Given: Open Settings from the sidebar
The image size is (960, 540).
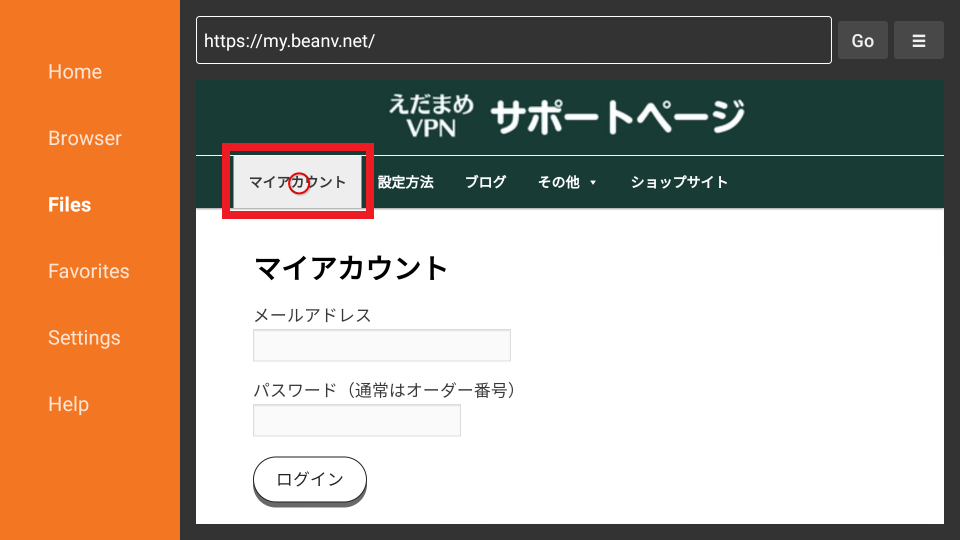Looking at the screenshot, I should [x=84, y=338].
